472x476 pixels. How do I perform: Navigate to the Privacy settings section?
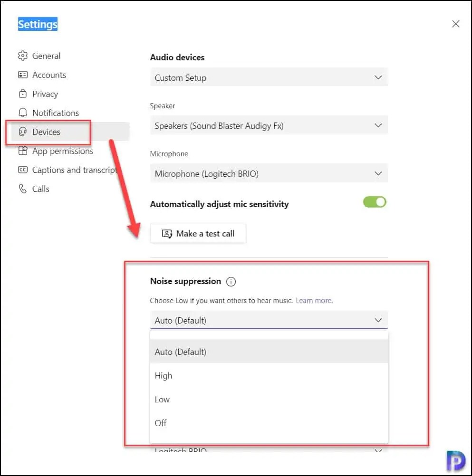click(44, 94)
